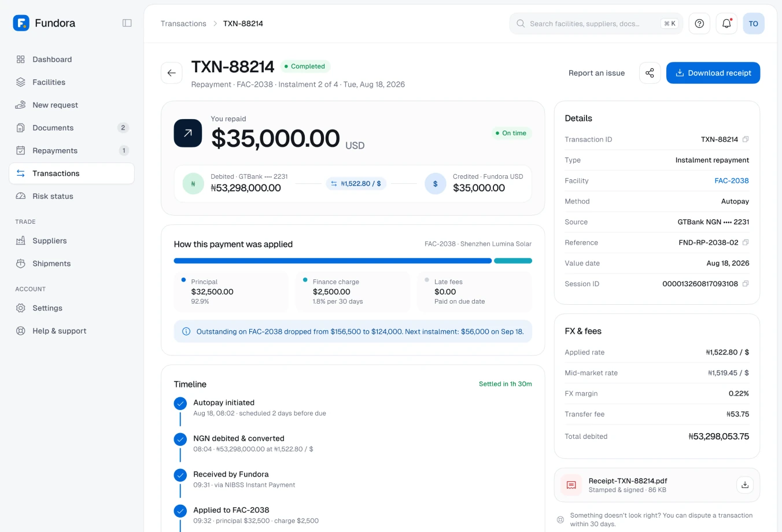782x532 pixels.
Task: Open New request in sidebar
Action: [72, 105]
